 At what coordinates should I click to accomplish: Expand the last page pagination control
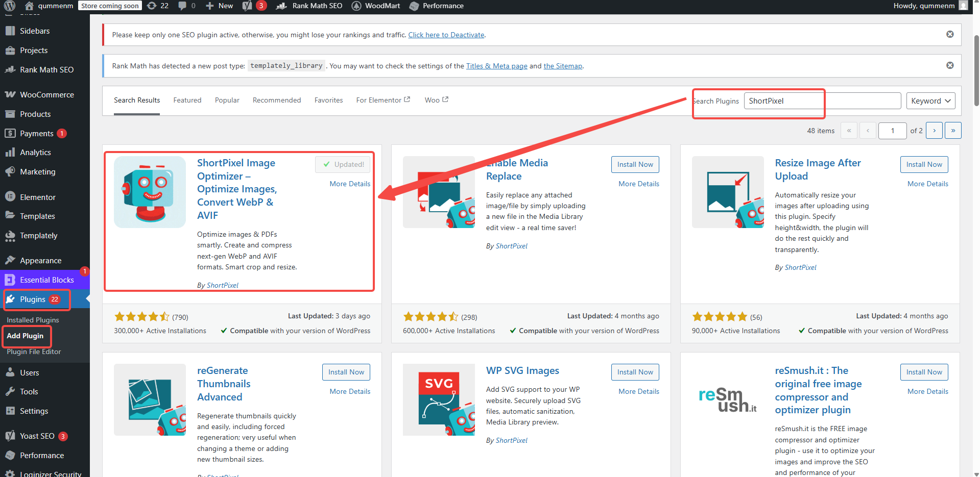point(952,131)
